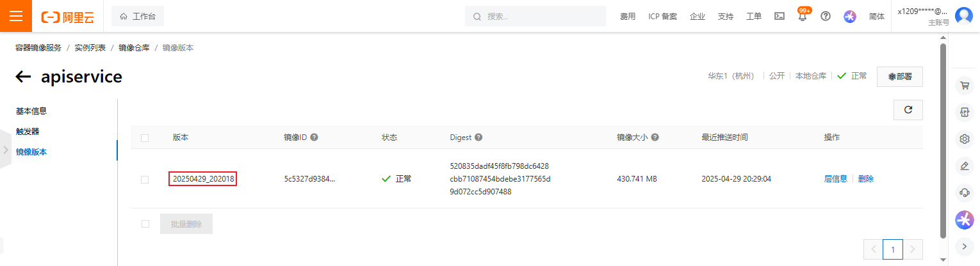Click the search input field

(x=541, y=17)
